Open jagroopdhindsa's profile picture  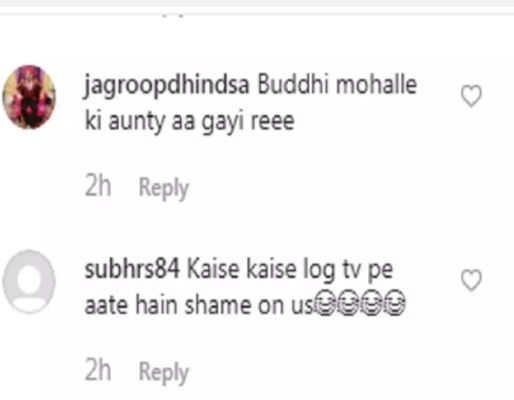(29, 97)
